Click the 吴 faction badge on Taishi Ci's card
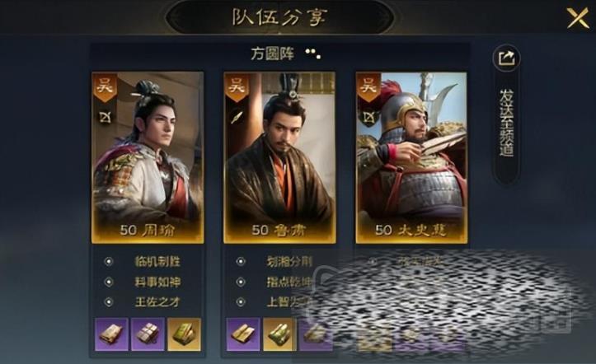The image size is (596, 364). coord(368,87)
